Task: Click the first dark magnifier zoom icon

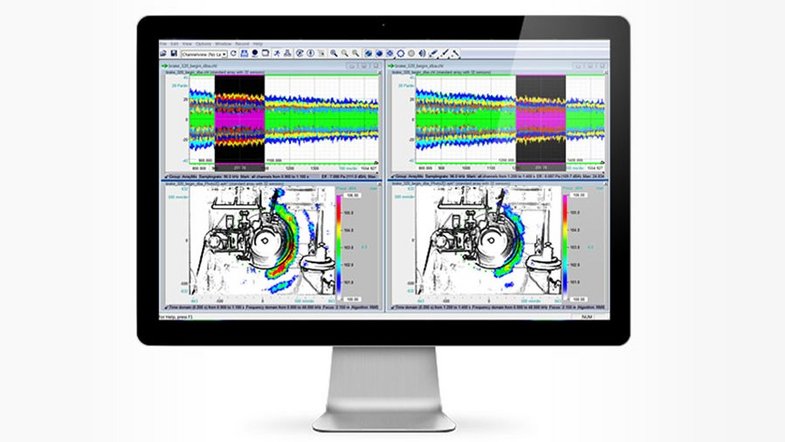Action: click(x=333, y=53)
